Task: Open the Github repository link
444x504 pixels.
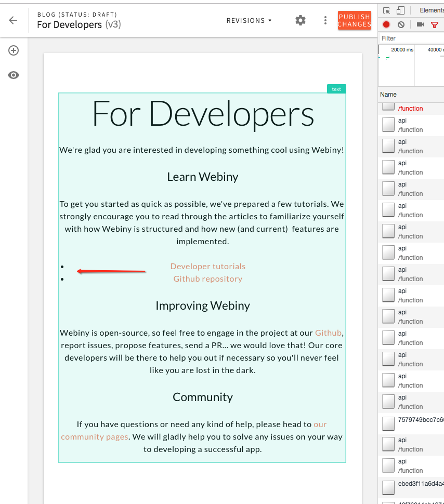Action: 207,278
